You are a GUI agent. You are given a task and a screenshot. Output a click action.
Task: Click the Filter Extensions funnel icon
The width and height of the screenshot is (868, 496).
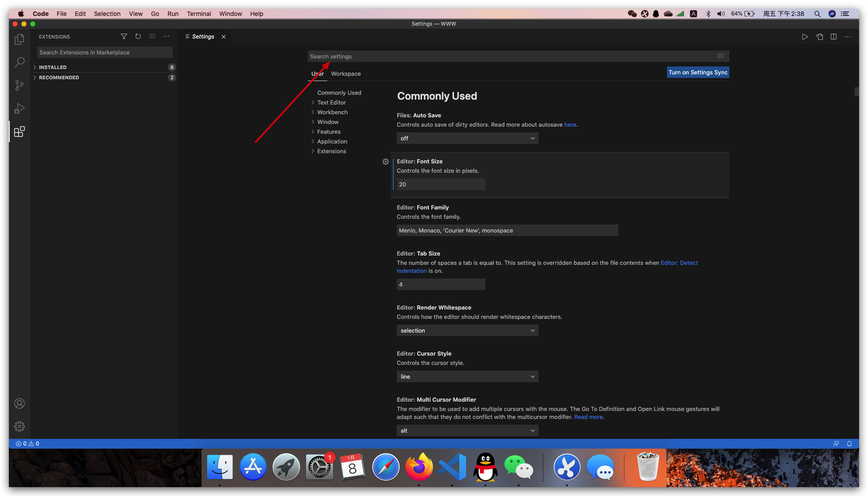click(124, 36)
